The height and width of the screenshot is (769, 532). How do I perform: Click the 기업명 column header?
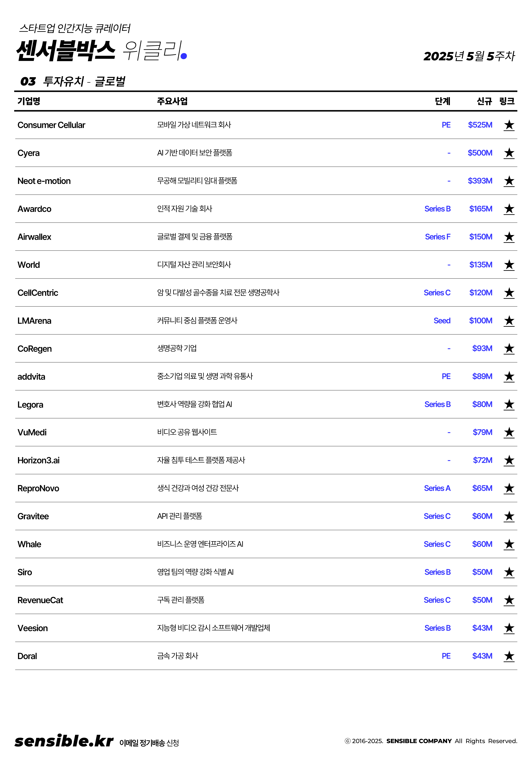pos(29,101)
